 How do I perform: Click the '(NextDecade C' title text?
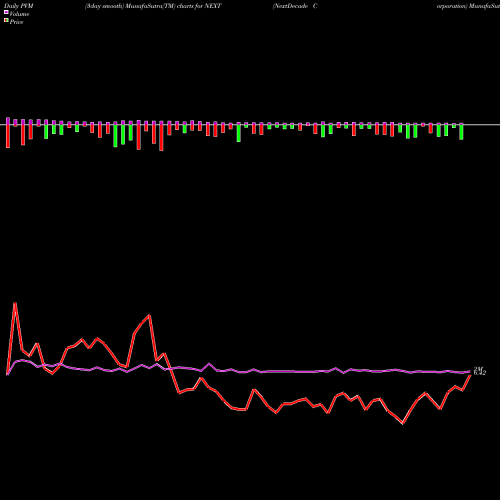tap(295, 6)
